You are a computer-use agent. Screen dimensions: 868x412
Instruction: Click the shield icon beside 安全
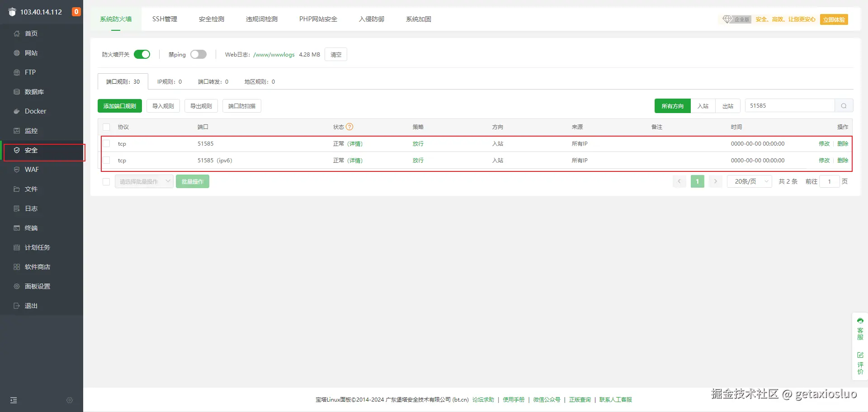(17, 150)
